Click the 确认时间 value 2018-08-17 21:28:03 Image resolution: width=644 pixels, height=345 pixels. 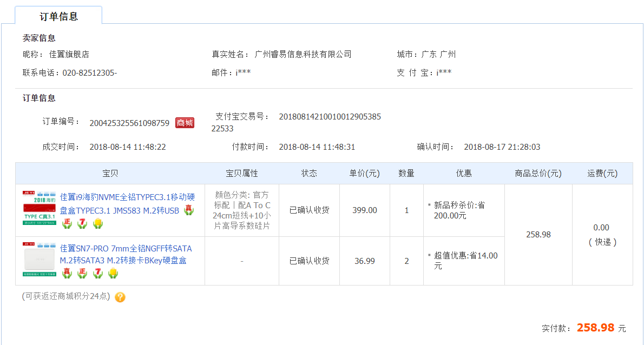(x=502, y=147)
